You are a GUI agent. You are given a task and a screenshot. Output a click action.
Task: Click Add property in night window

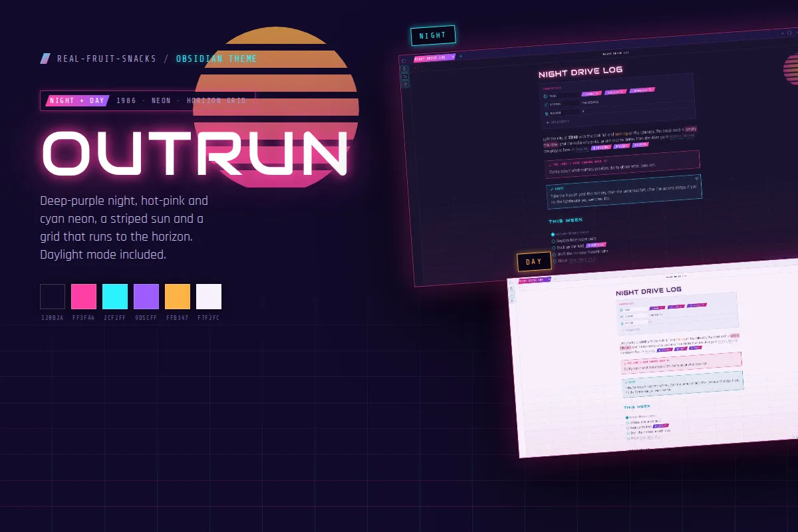[x=559, y=122]
